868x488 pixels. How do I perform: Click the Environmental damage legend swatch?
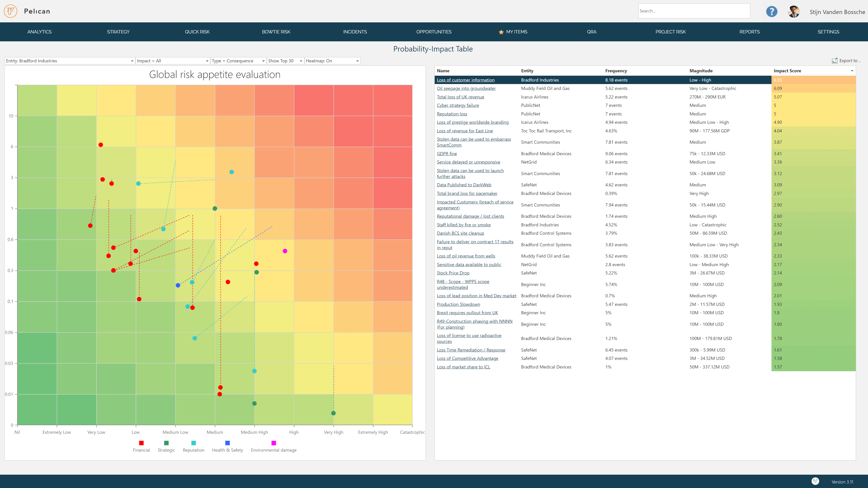[x=274, y=443]
